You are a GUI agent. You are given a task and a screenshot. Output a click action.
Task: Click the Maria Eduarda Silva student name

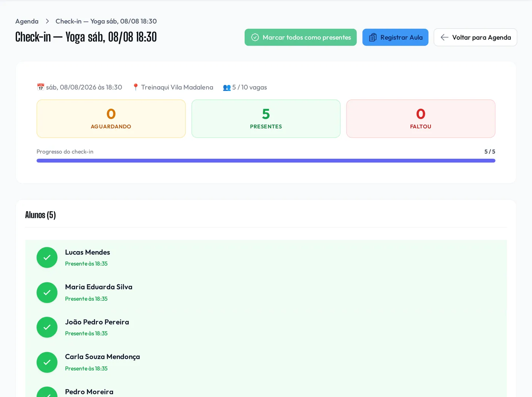point(99,287)
